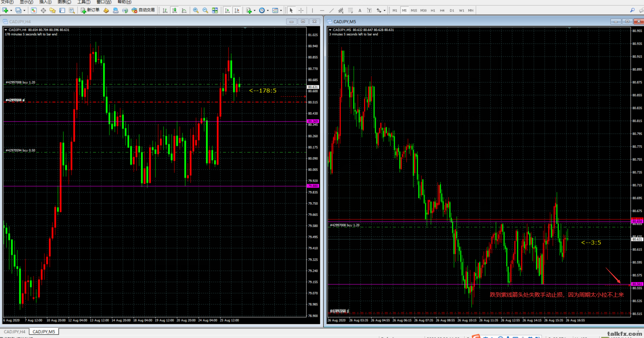Open the 帮助(H) menu

[x=125, y=2]
